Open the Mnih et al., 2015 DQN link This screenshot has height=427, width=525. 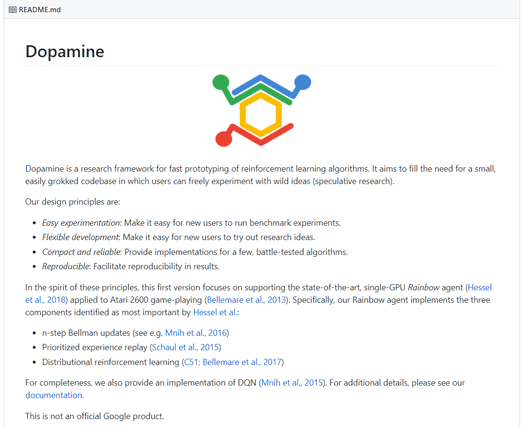(x=292, y=382)
